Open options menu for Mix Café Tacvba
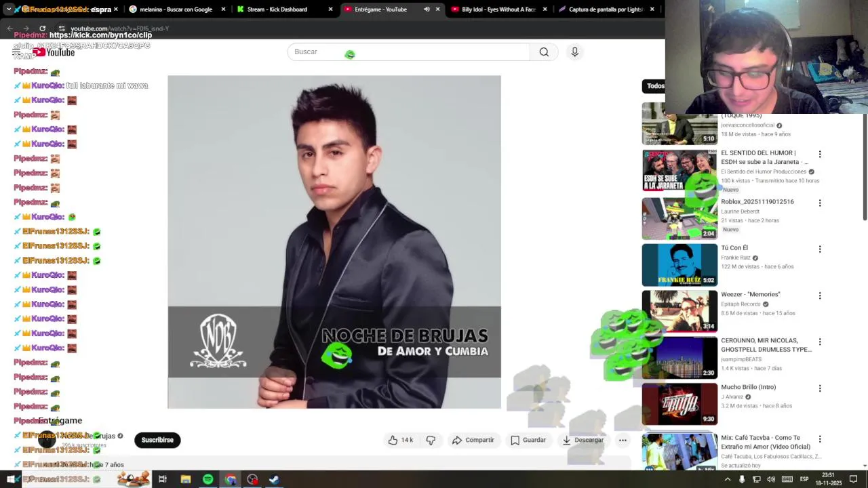This screenshot has width=868, height=488. click(820, 439)
